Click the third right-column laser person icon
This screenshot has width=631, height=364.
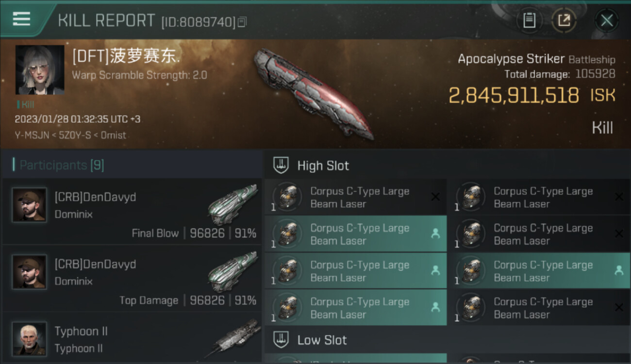coord(619,271)
